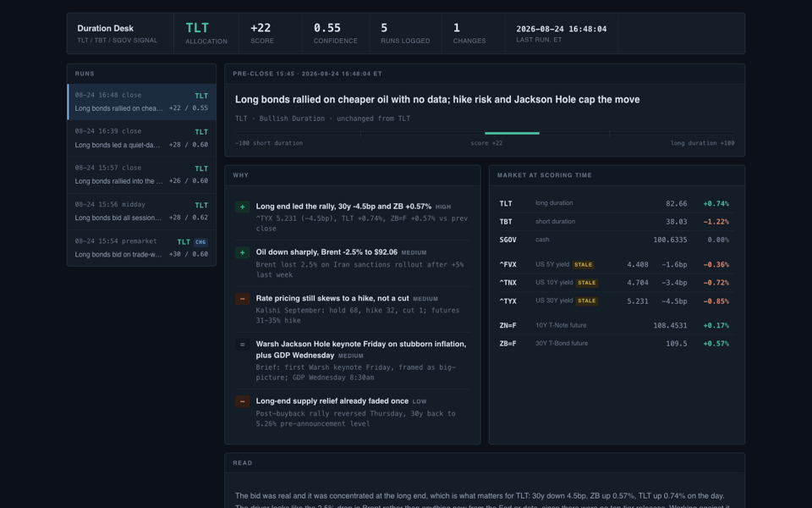Click minus icon beside Long-end supply relief
The width and height of the screenshot is (812, 508).
coord(243,401)
